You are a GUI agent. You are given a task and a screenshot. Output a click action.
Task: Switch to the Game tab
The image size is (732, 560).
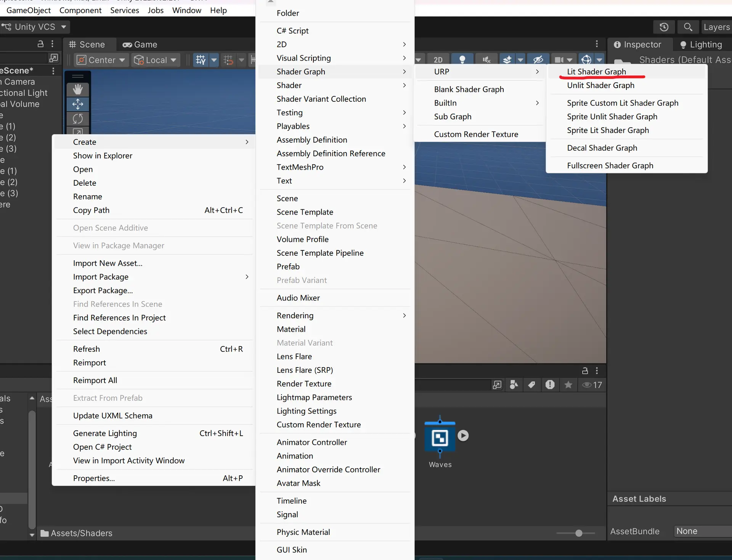tap(140, 45)
